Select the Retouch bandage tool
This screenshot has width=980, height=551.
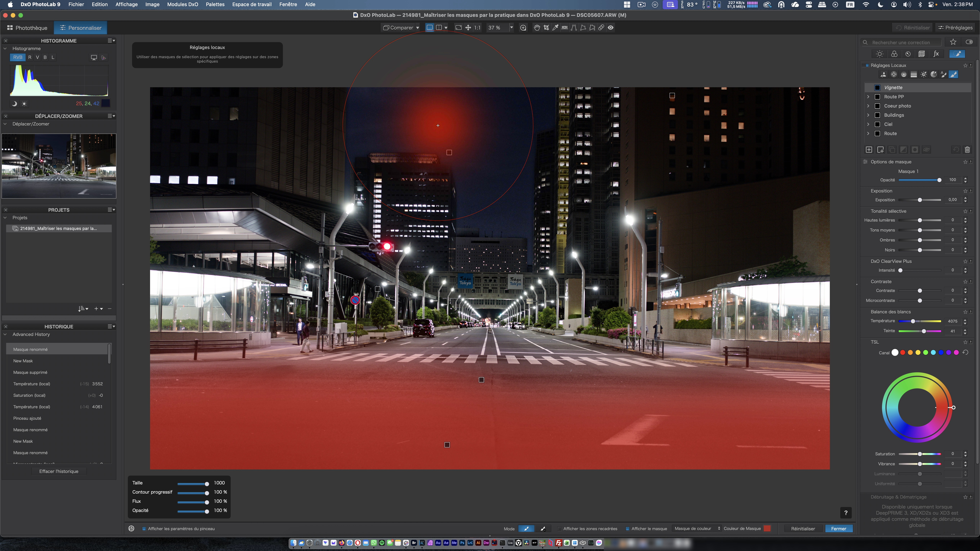(x=601, y=28)
